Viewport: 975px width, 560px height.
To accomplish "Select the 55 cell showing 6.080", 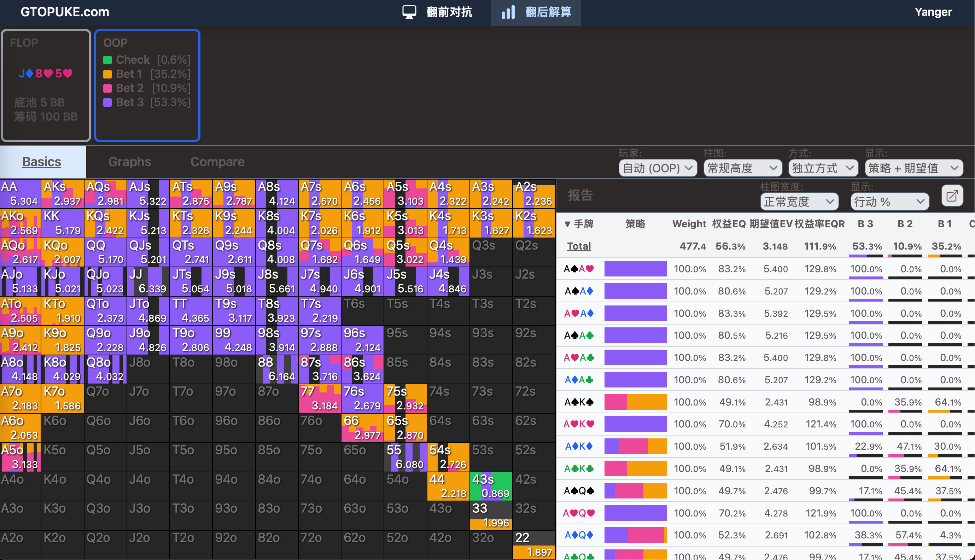I will point(405,457).
